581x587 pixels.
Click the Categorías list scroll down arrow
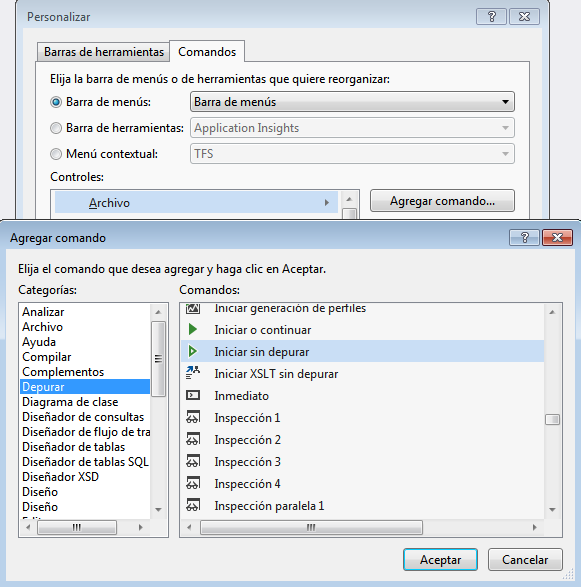pyautogui.click(x=158, y=510)
